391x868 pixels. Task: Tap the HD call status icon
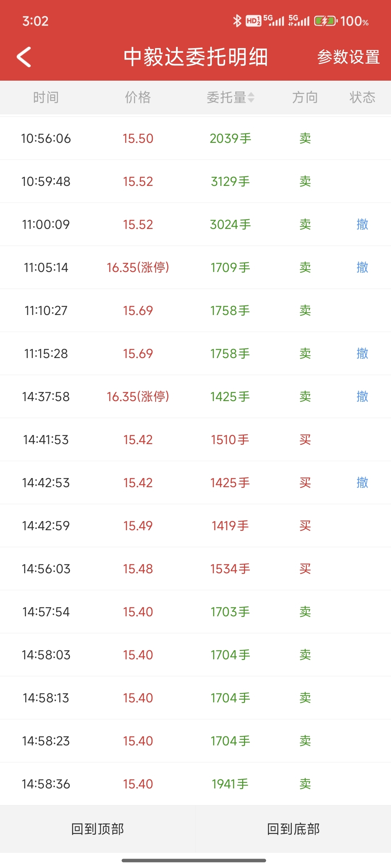point(253,21)
